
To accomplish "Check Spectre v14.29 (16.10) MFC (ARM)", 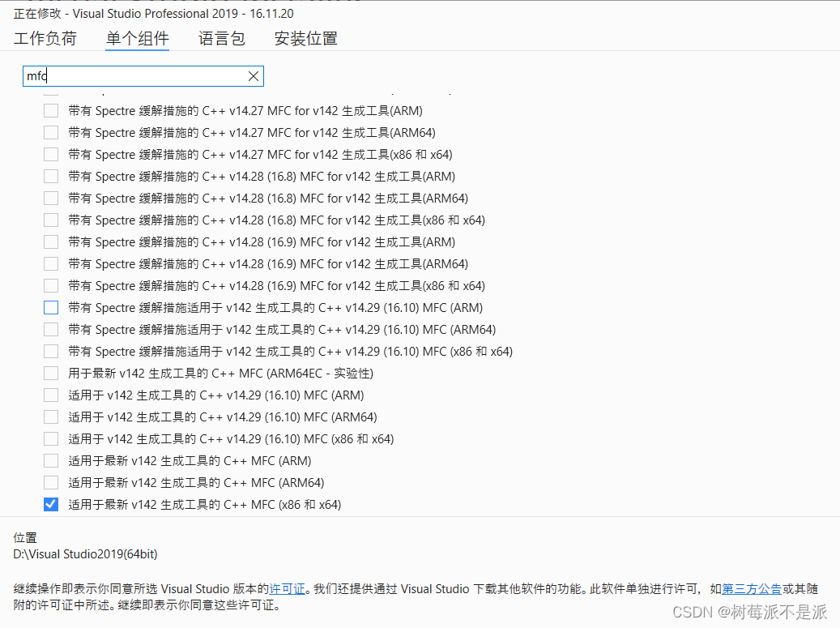I will [51, 308].
